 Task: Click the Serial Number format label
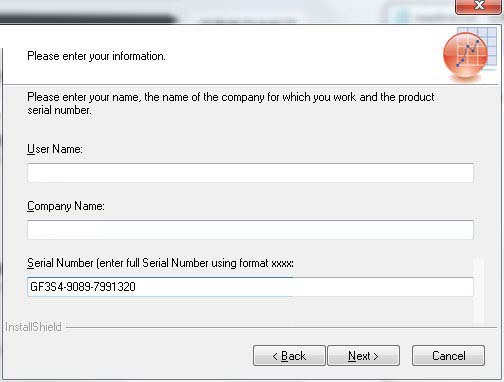point(160,263)
